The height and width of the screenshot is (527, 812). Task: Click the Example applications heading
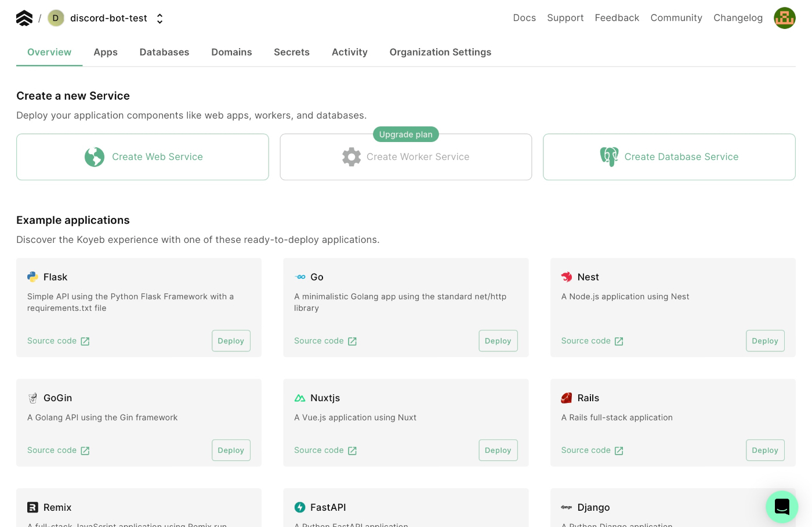73,220
